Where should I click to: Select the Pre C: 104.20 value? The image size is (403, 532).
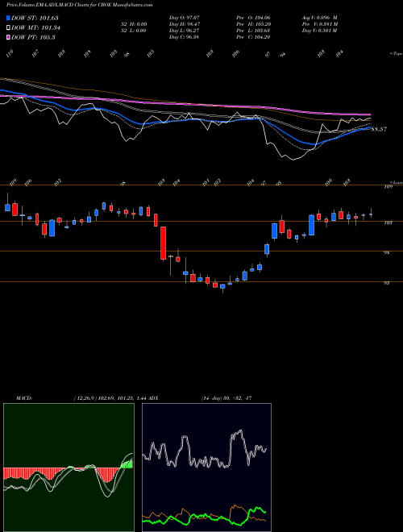click(253, 37)
